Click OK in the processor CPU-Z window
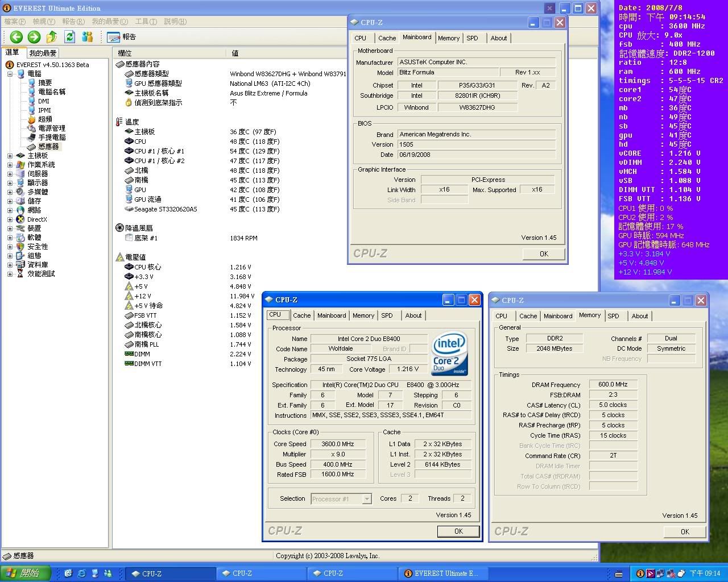Viewport: 728px width, 582px height. (x=458, y=531)
